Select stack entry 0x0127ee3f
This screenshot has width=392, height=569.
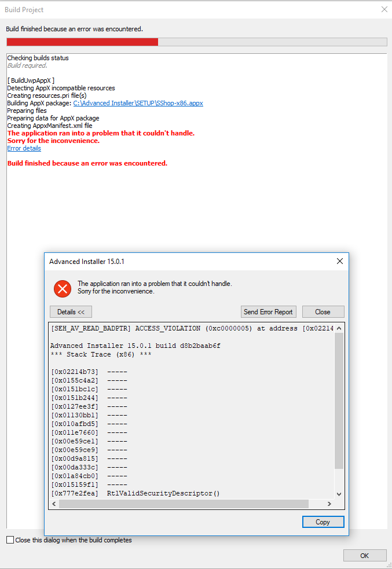pyautogui.click(x=89, y=407)
